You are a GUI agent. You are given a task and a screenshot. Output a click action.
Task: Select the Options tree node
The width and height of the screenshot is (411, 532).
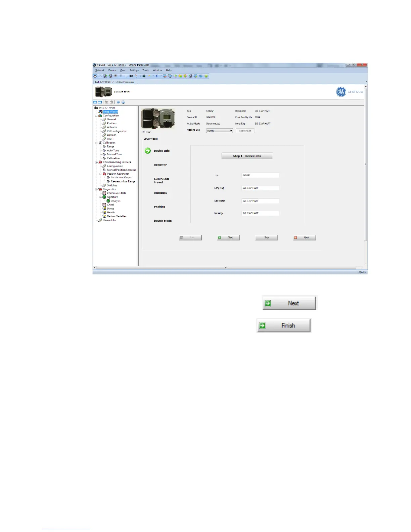111,135
